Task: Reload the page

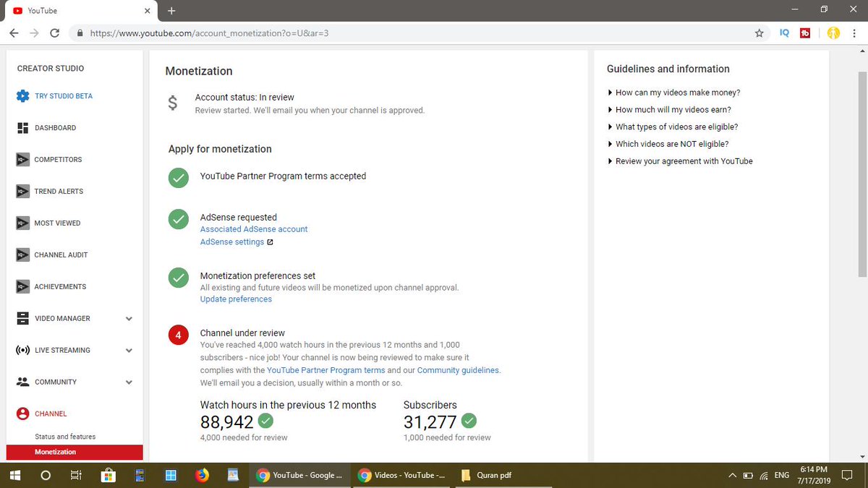Action: coord(54,33)
